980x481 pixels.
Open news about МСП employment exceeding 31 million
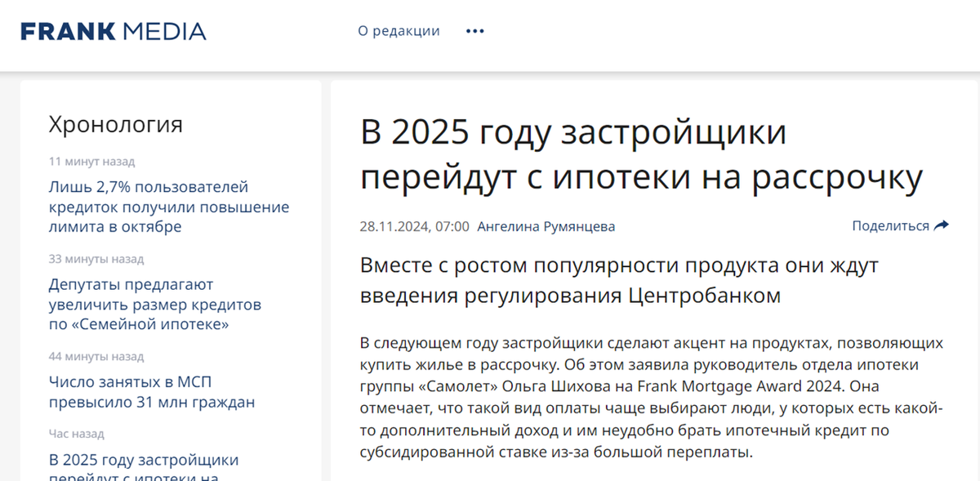click(x=152, y=392)
